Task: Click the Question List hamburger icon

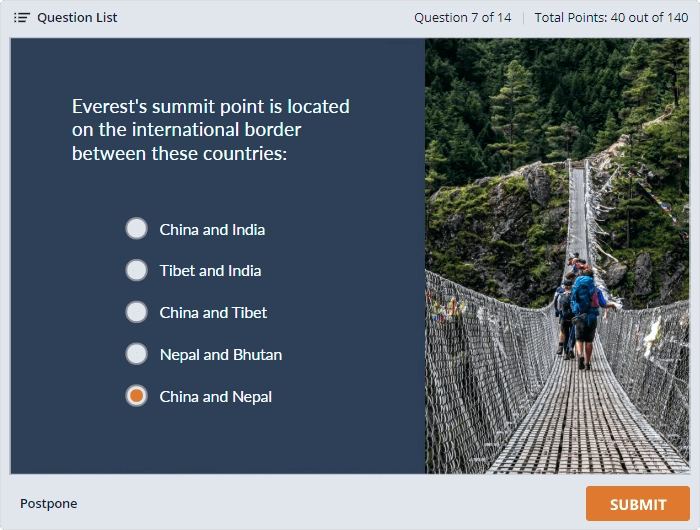Action: 22,18
